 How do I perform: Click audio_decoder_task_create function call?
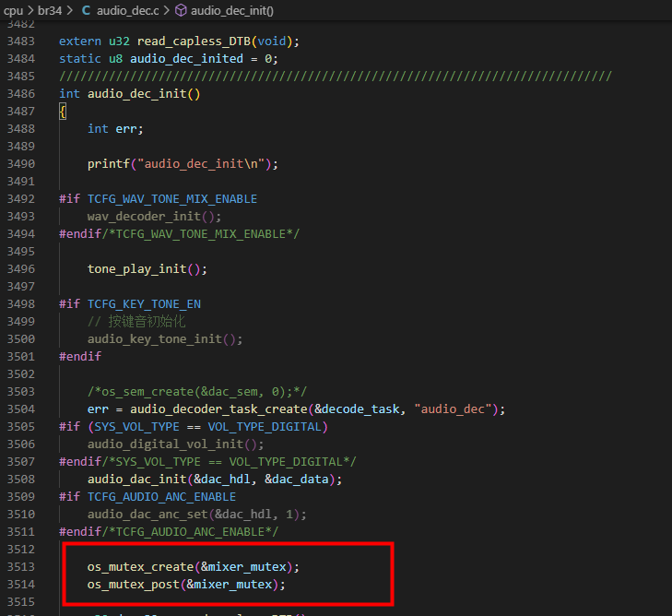218,409
